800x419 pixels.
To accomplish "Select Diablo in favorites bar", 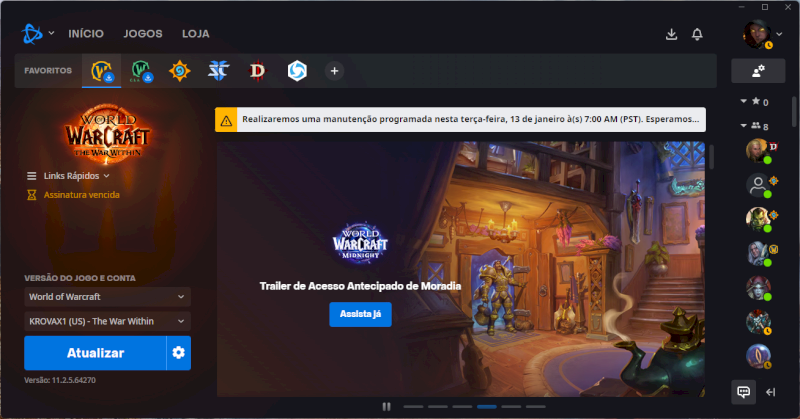I will (258, 71).
